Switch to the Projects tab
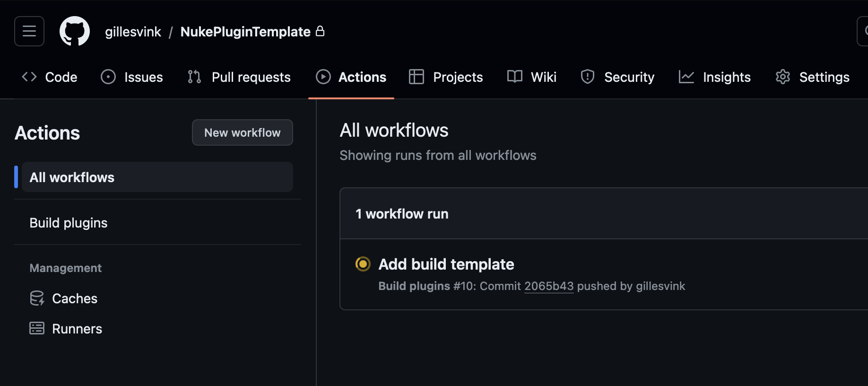Image resolution: width=868 pixels, height=386 pixels. pos(446,77)
